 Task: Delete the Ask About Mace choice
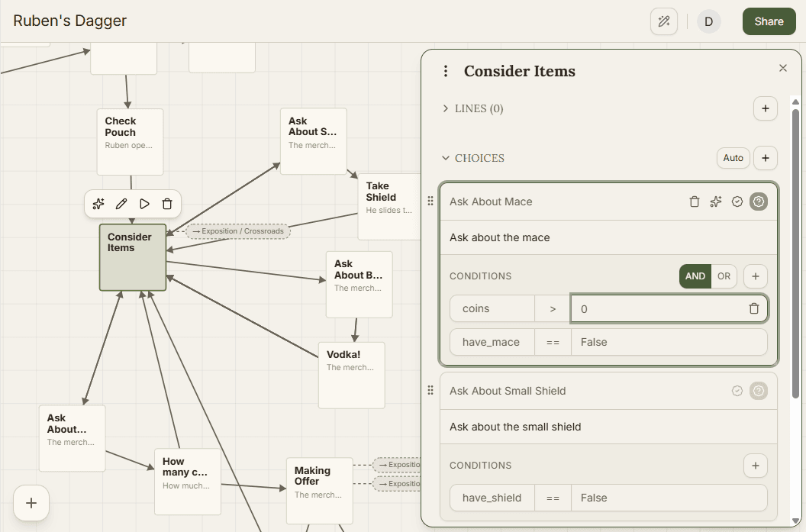click(x=695, y=202)
